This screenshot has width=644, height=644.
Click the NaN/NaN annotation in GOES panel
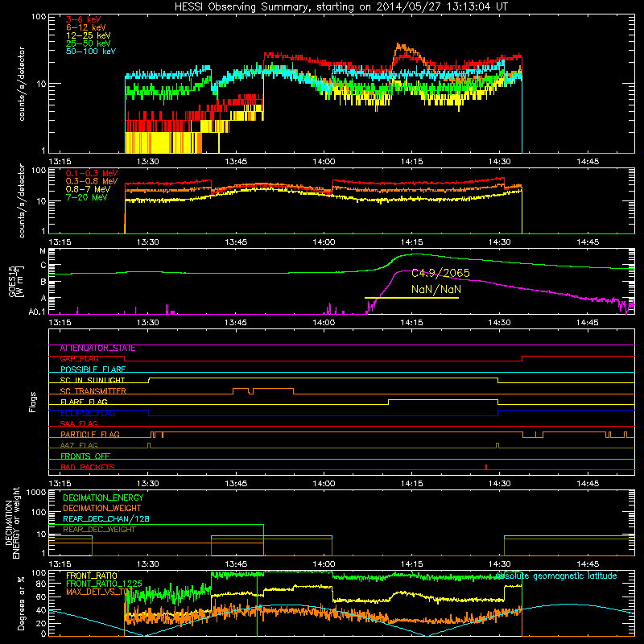[436, 289]
